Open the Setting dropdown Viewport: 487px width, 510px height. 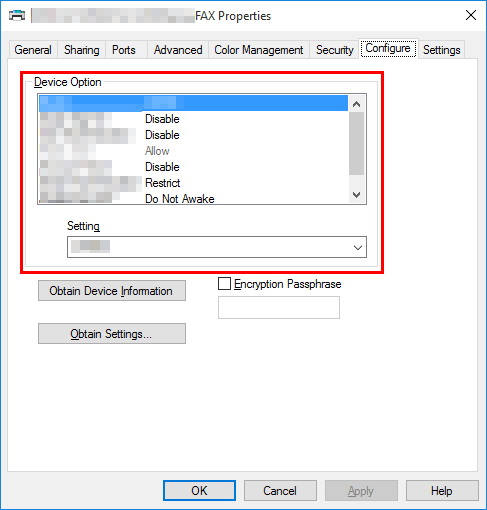coord(217,247)
